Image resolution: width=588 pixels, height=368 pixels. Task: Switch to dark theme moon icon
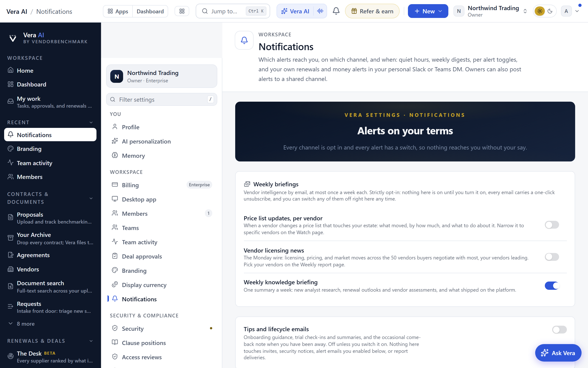[x=550, y=11]
